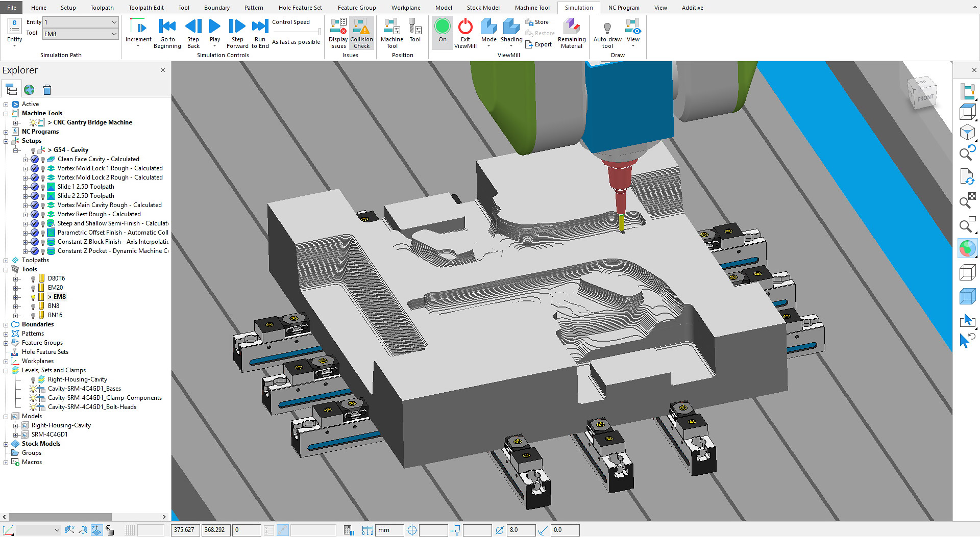
Task: Open the Tool EM8 dropdown
Action: 114,34
